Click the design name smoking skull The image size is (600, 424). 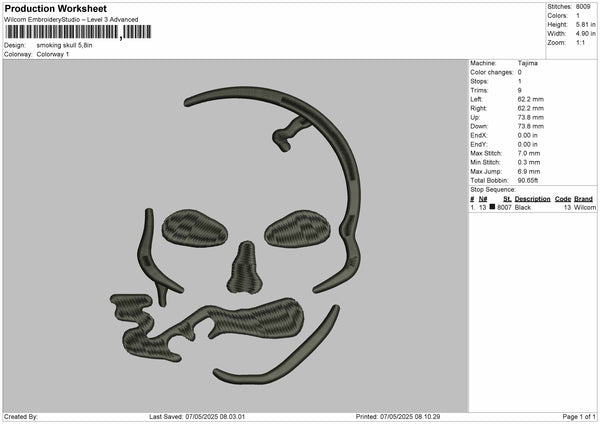[64, 45]
